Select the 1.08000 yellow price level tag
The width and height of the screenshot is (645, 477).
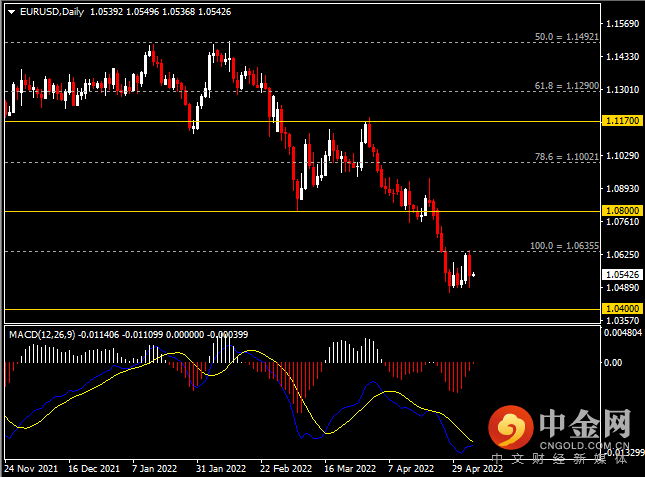(622, 211)
